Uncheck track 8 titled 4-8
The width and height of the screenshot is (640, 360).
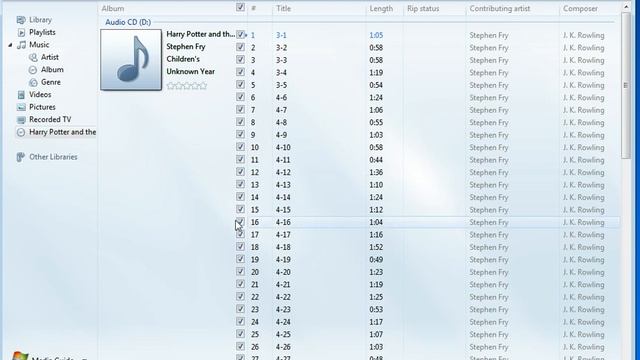click(240, 122)
